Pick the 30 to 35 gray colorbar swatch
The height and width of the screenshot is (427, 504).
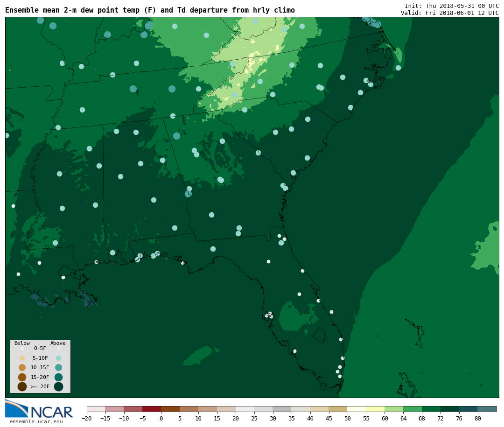click(282, 409)
